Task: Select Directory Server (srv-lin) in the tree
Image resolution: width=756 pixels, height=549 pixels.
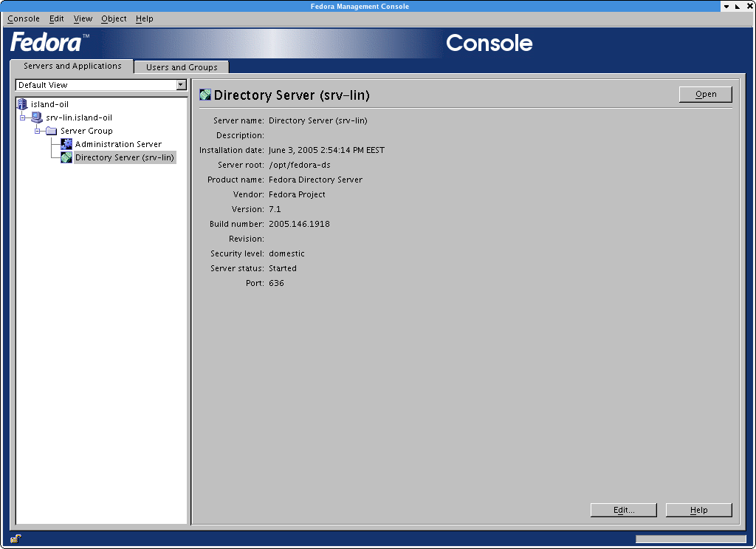Action: (x=125, y=157)
